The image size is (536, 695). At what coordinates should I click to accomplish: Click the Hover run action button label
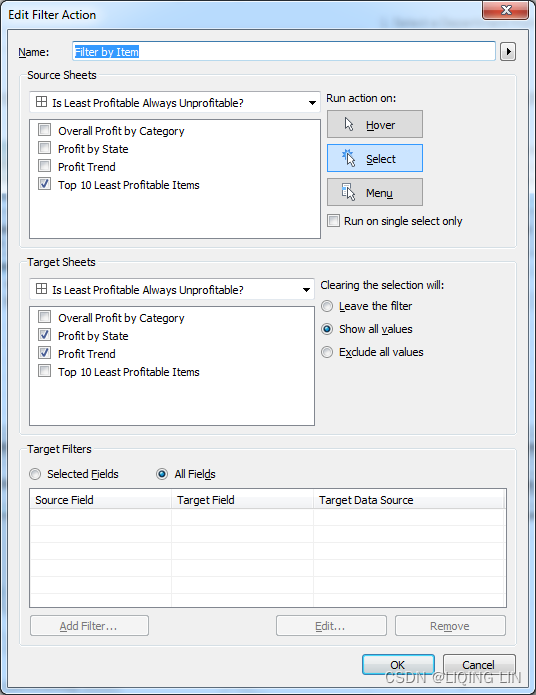(x=380, y=125)
